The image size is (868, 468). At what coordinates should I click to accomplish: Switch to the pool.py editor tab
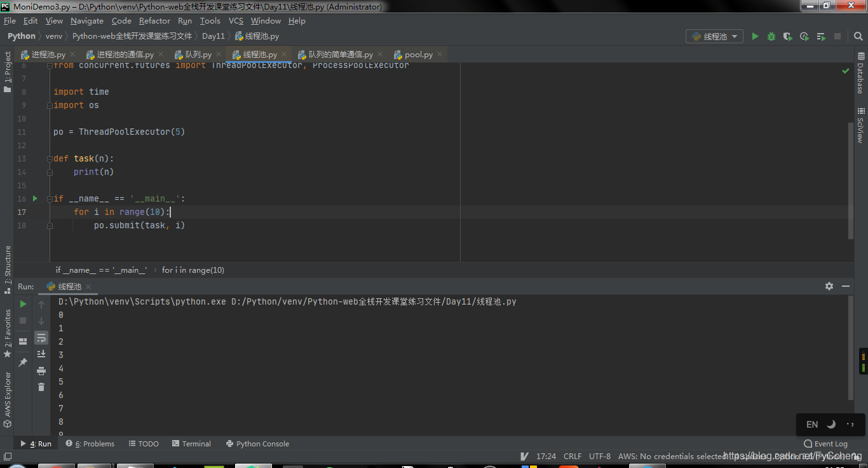pos(418,55)
